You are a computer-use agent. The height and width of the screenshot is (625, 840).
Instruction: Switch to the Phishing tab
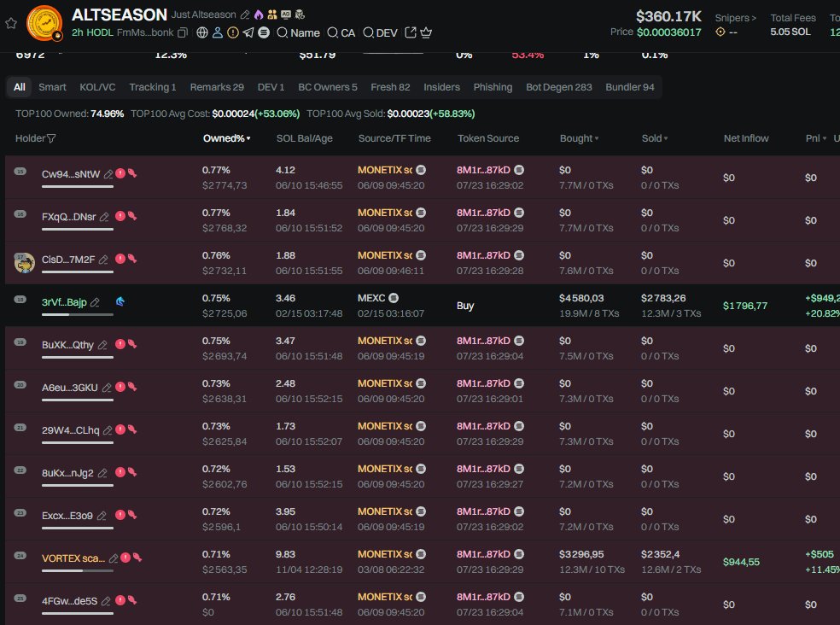coord(493,87)
